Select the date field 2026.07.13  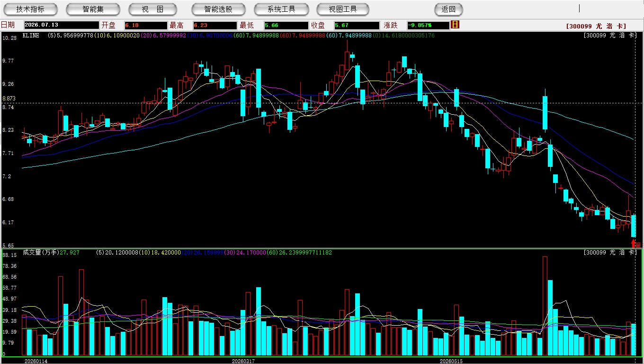(x=62, y=25)
